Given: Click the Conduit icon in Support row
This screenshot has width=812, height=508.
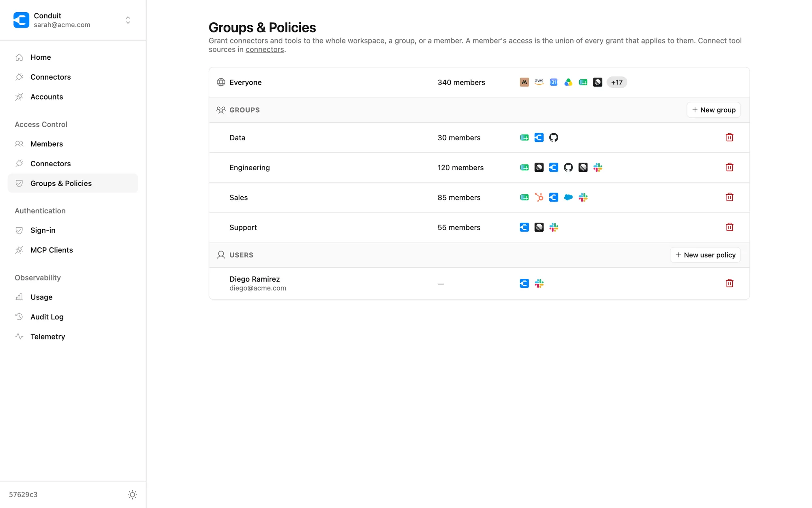Looking at the screenshot, I should 524,227.
